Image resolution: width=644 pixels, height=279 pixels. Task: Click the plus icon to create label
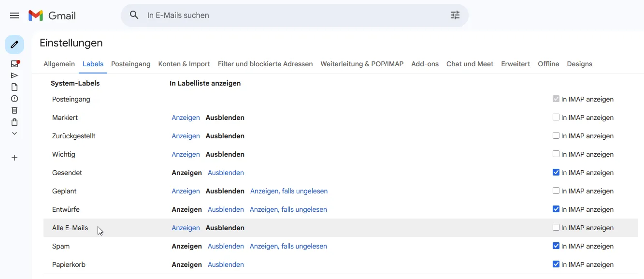(x=14, y=158)
